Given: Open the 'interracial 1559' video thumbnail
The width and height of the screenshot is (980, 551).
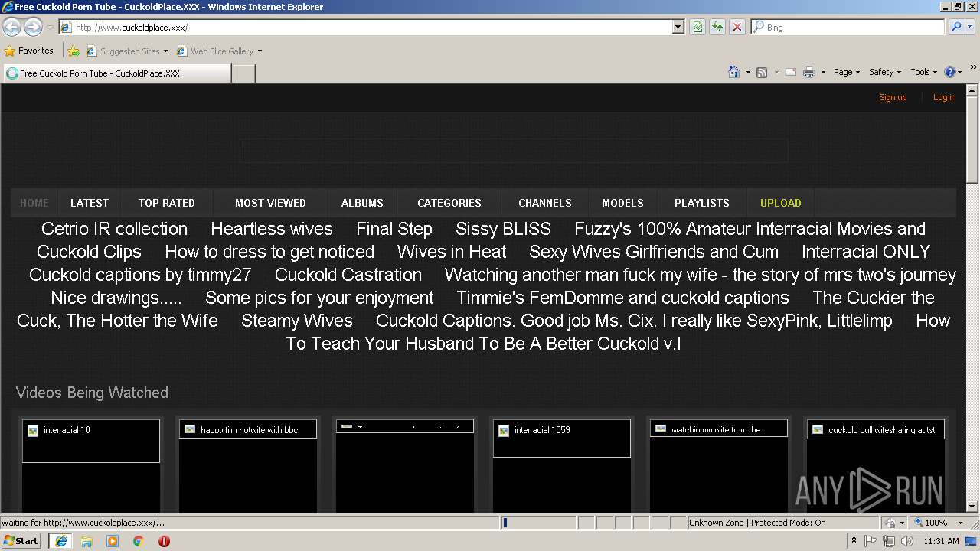Looking at the screenshot, I should click(562, 439).
